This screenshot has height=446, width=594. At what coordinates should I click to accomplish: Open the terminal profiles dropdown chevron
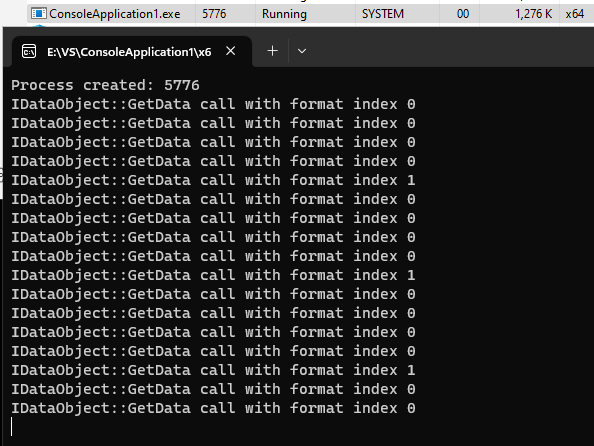[302, 51]
